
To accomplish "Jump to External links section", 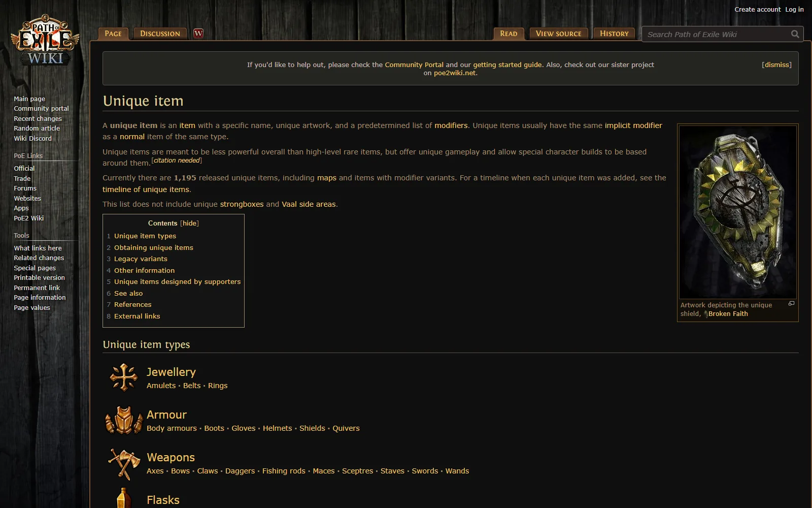I will (x=137, y=316).
